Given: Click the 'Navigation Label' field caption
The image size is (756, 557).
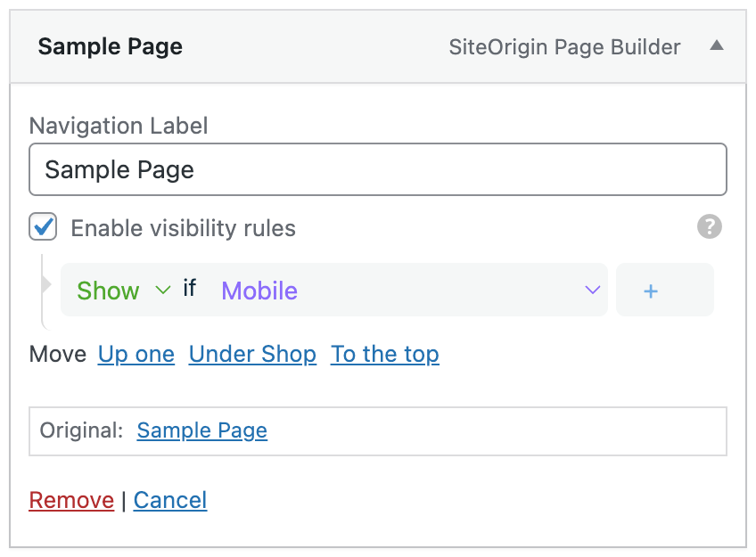Looking at the screenshot, I should click(119, 126).
